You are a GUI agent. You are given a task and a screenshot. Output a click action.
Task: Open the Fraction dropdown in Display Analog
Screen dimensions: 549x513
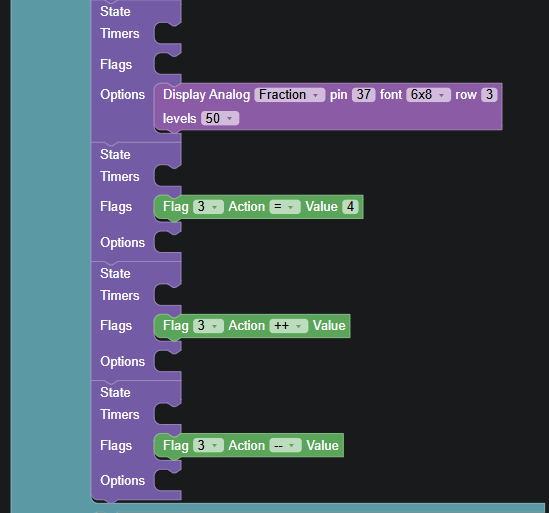(x=290, y=95)
